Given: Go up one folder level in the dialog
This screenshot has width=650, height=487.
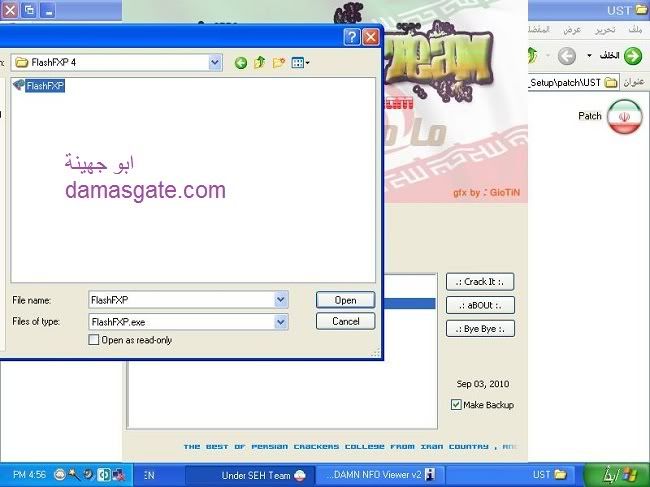Looking at the screenshot, I should coord(260,63).
